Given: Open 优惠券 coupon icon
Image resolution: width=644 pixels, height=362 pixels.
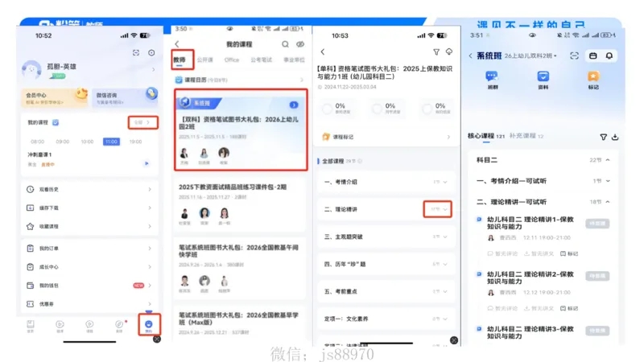Looking at the screenshot, I should [x=30, y=304].
